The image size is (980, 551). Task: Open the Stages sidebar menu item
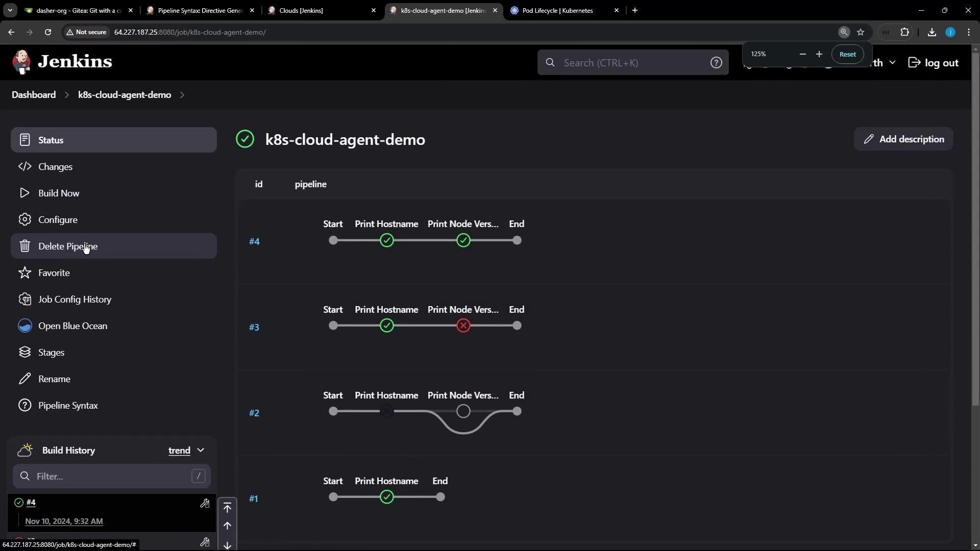(51, 353)
